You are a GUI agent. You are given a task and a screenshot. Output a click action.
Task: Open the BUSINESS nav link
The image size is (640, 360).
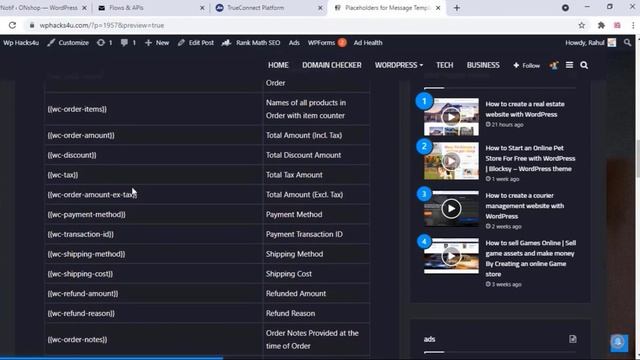coord(483,65)
